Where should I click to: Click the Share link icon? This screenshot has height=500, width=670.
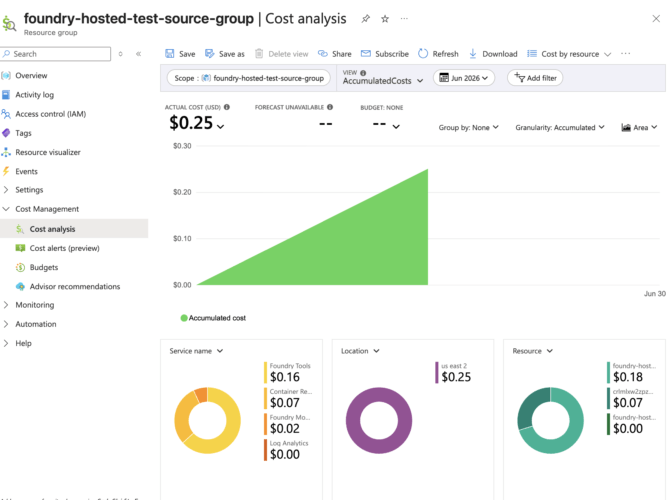coord(323,53)
